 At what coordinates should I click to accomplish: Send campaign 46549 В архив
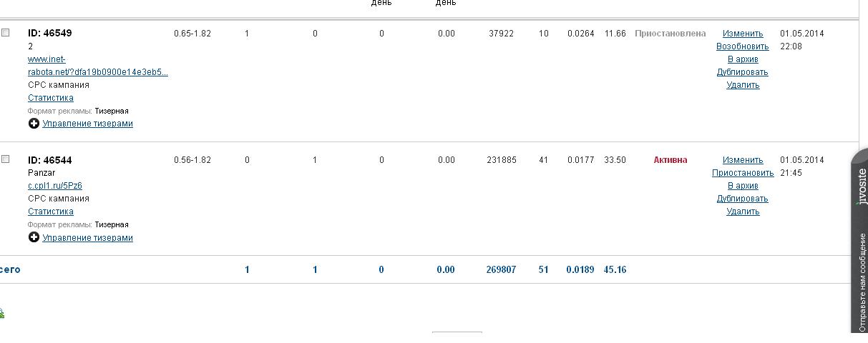click(743, 59)
